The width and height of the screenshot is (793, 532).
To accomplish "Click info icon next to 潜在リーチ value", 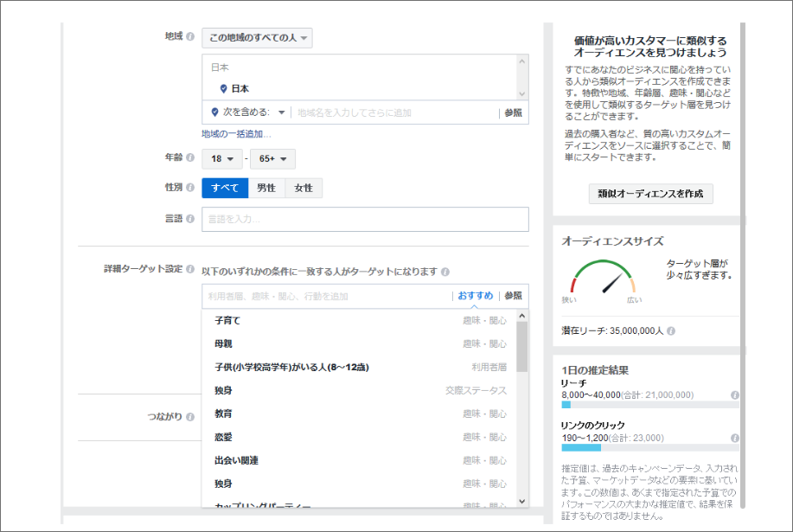I will (671, 331).
